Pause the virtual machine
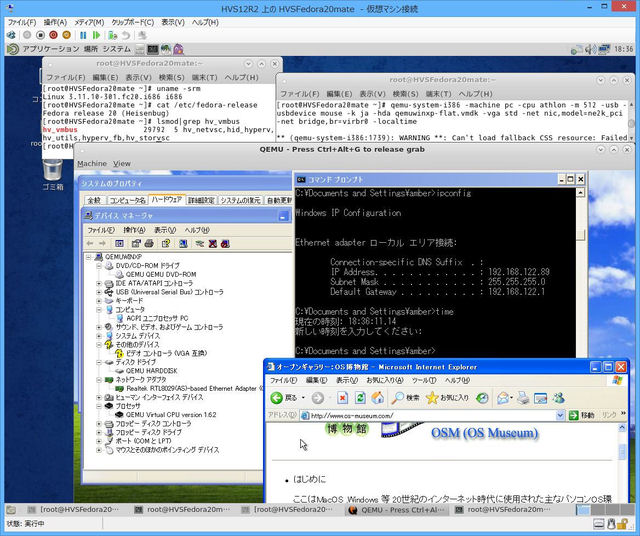The height and width of the screenshot is (536, 640). (83, 36)
